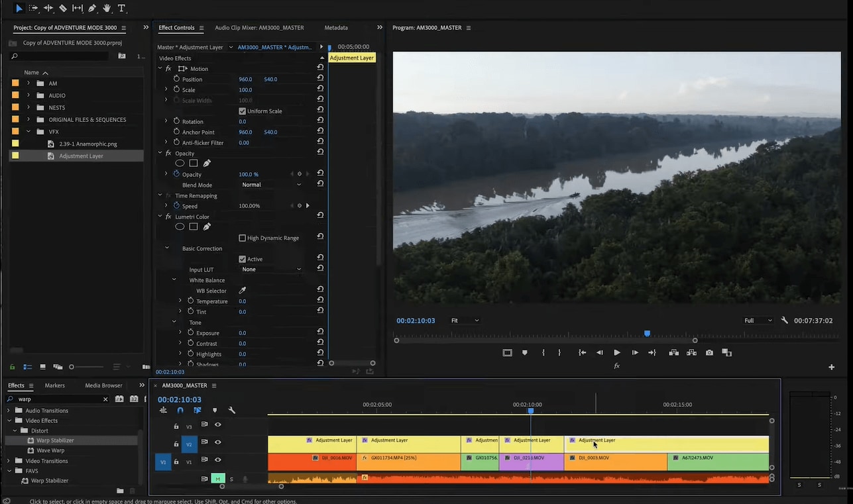Open Program monitor button editor plus
This screenshot has width=853, height=504.
point(832,367)
